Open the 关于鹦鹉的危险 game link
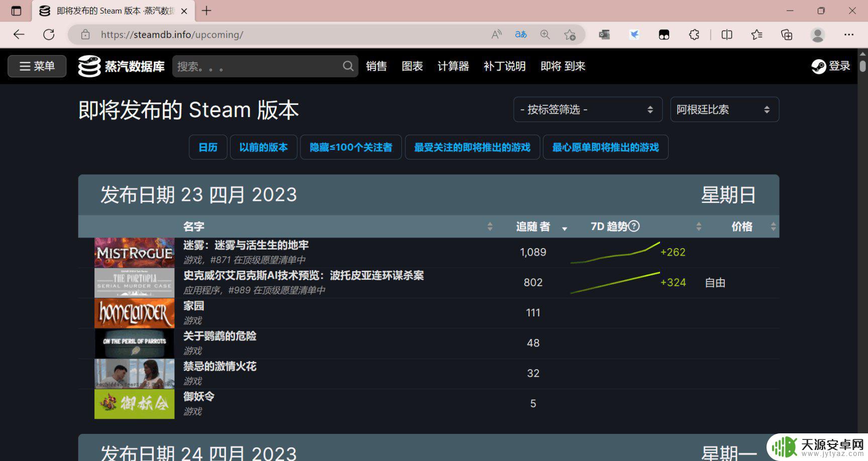The height and width of the screenshot is (461, 868). coord(220,336)
